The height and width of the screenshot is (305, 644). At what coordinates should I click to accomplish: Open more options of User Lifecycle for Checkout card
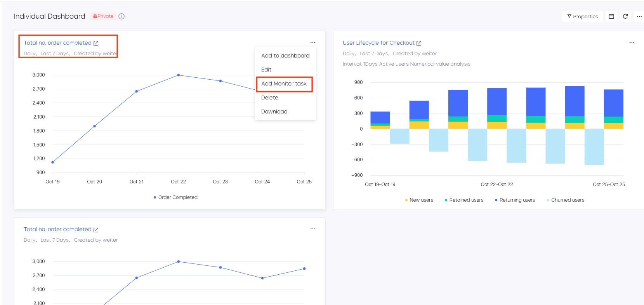coord(632,42)
